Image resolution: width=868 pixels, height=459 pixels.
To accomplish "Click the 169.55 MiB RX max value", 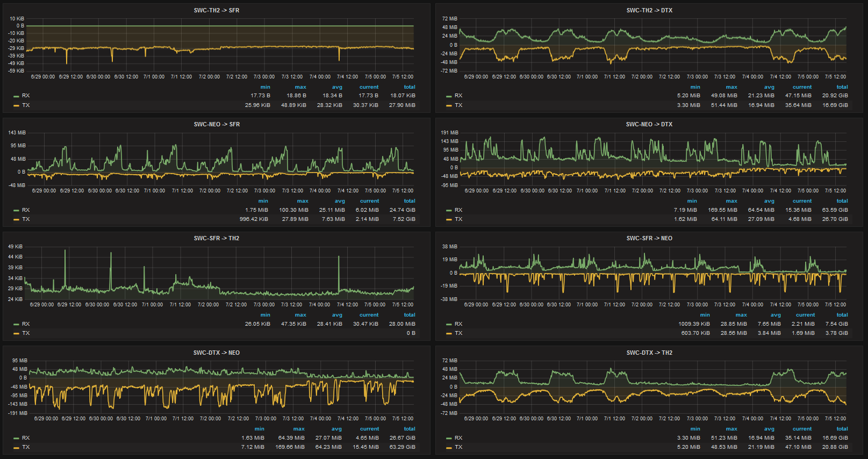I will 722,210.
